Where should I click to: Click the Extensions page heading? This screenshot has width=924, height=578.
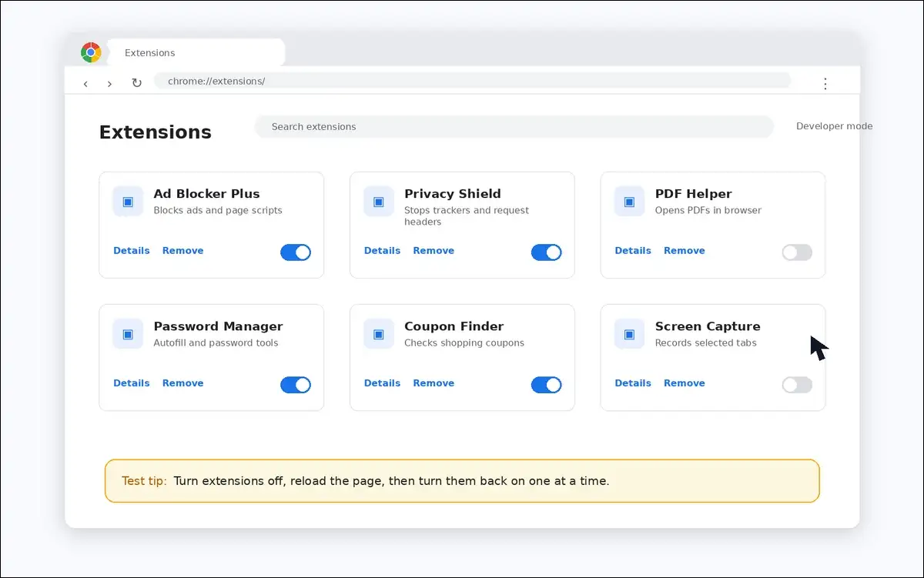[x=156, y=132]
